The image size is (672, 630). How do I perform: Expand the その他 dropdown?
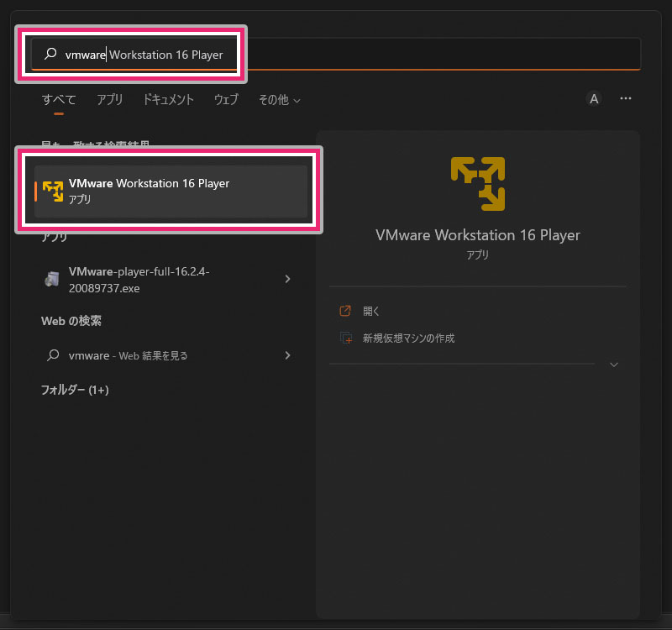[x=279, y=100]
